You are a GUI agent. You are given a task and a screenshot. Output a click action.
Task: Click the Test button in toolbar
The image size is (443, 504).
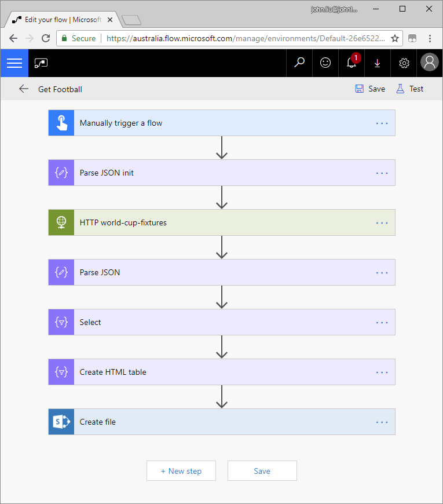[x=409, y=89]
